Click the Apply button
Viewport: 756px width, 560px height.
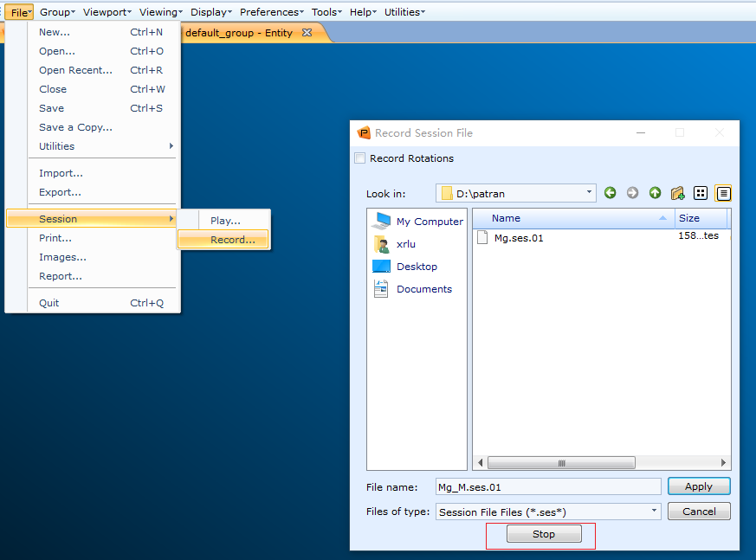click(x=699, y=486)
